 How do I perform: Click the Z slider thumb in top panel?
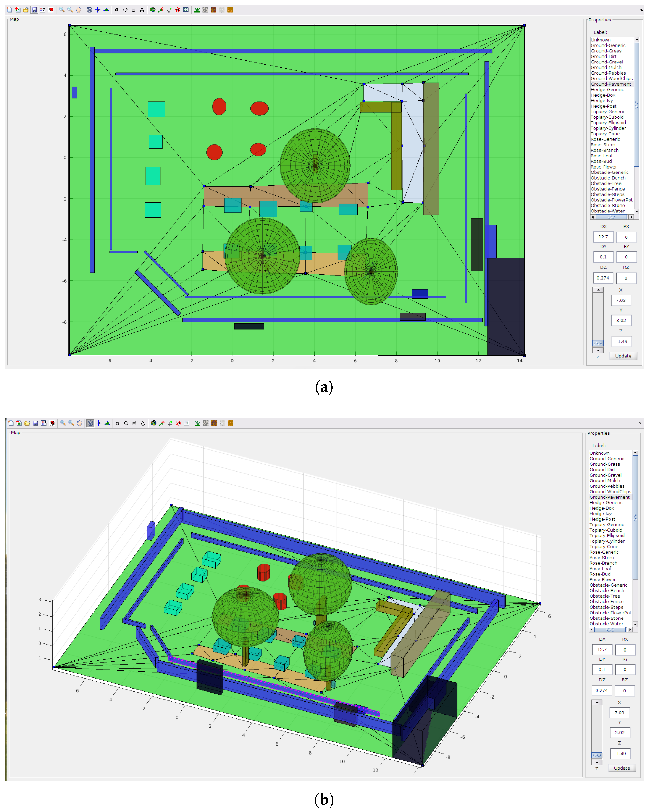click(598, 343)
